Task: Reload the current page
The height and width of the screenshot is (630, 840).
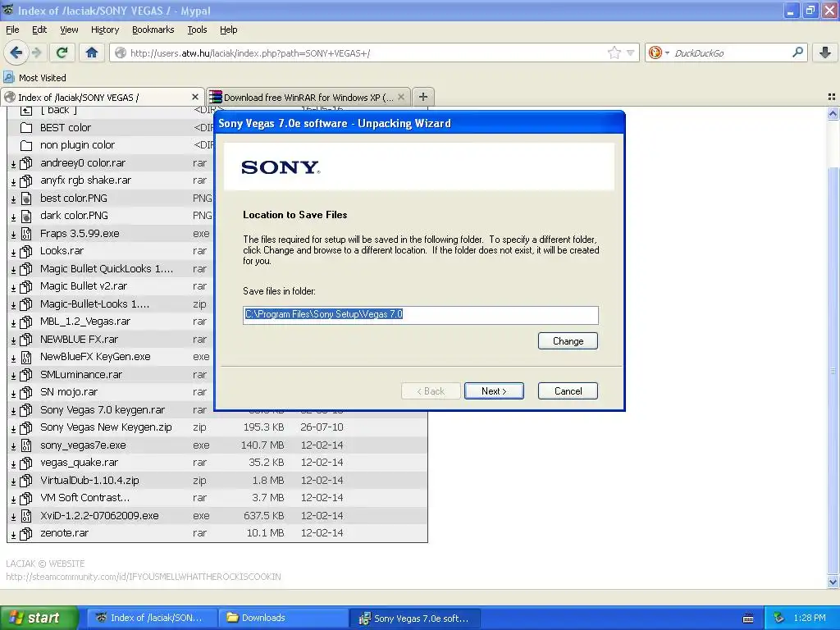Action: [x=62, y=52]
